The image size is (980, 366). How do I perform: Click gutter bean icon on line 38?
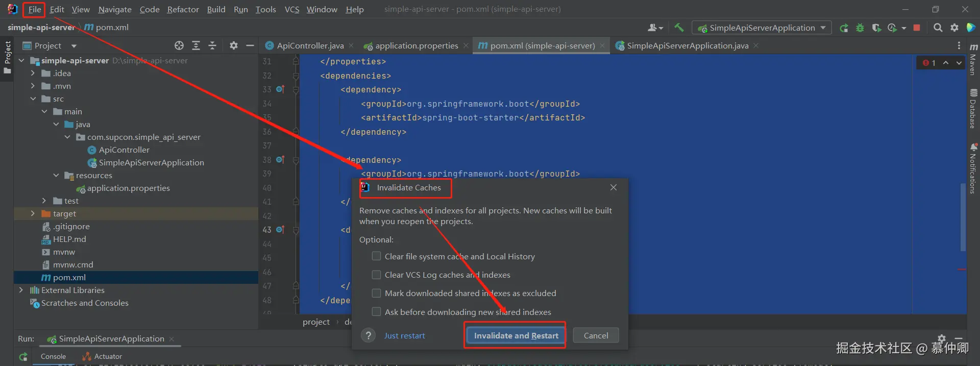280,159
